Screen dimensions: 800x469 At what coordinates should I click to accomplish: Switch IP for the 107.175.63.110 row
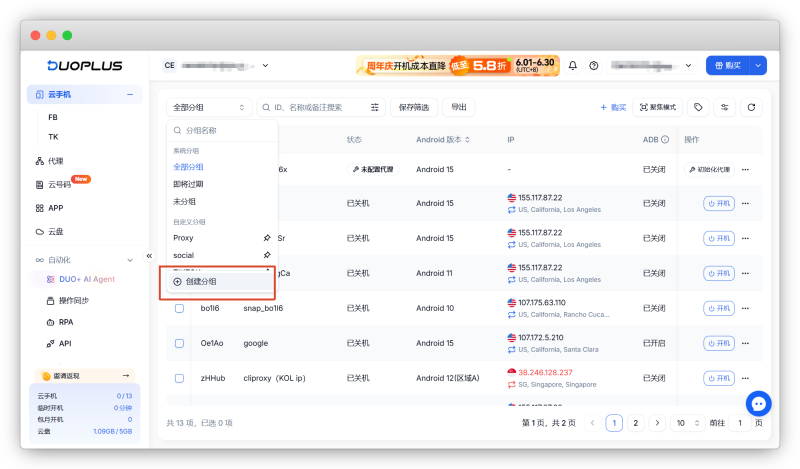pyautogui.click(x=511, y=314)
